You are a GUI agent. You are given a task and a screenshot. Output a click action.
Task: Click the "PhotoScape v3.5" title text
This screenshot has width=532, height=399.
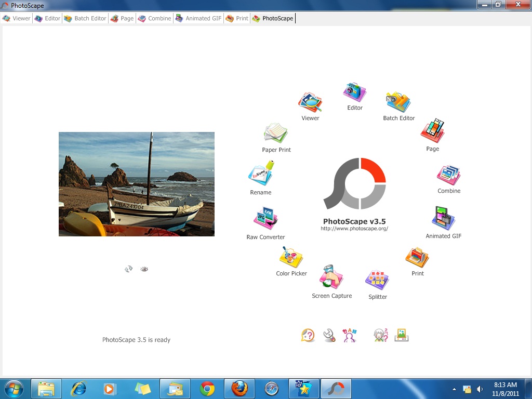pos(354,221)
